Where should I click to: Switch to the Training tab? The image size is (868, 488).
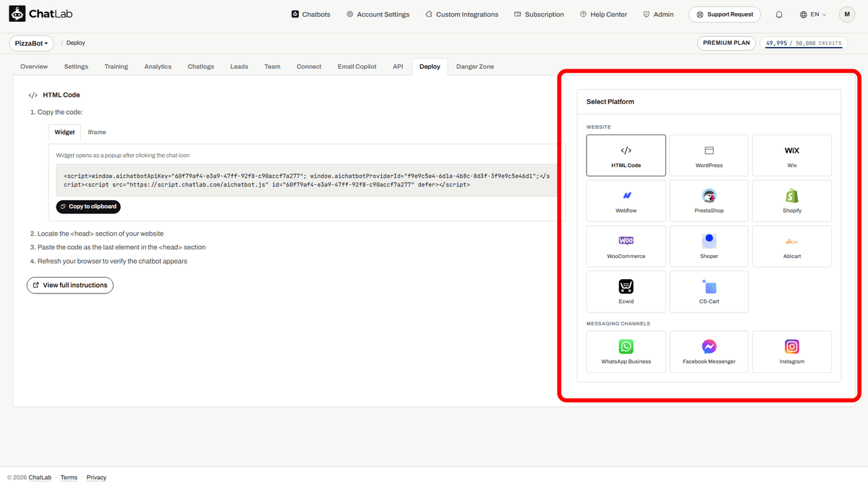[x=116, y=67]
